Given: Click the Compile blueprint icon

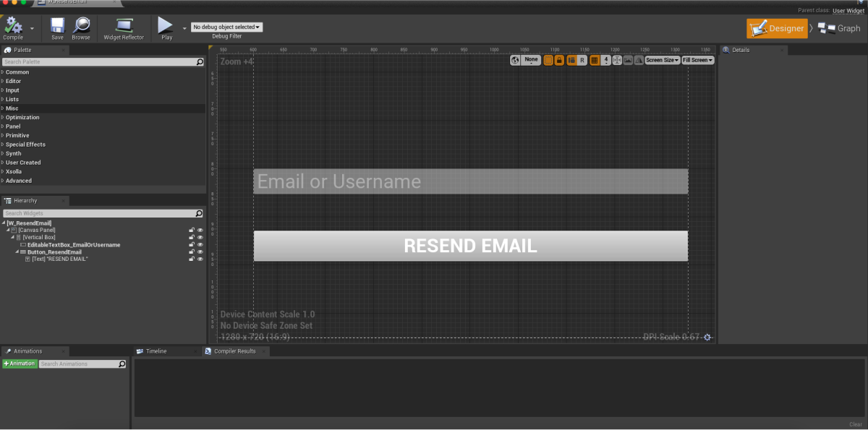Looking at the screenshot, I should pyautogui.click(x=13, y=27).
